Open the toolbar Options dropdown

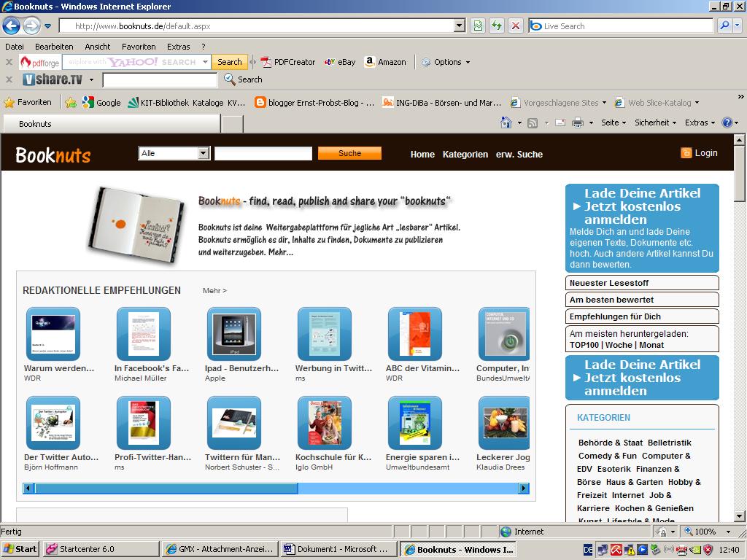pyautogui.click(x=446, y=62)
